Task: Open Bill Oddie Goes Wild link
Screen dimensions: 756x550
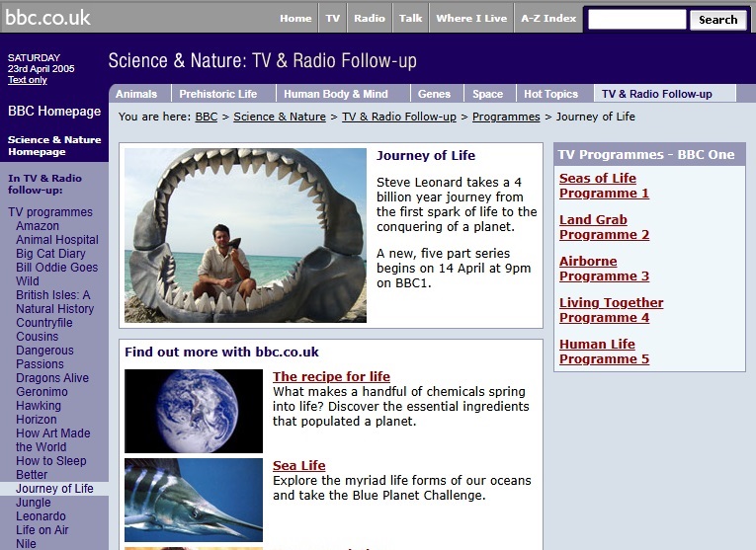Action: point(56,275)
